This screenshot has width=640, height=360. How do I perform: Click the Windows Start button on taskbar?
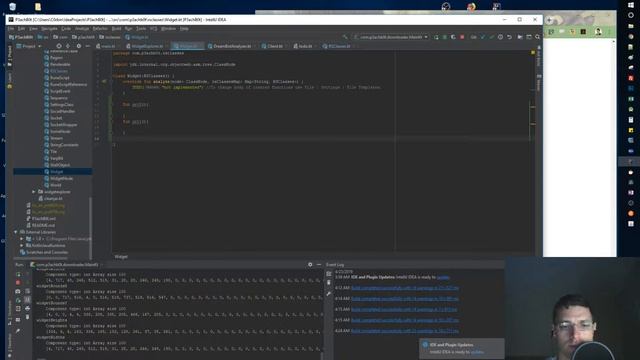pos(631,4)
